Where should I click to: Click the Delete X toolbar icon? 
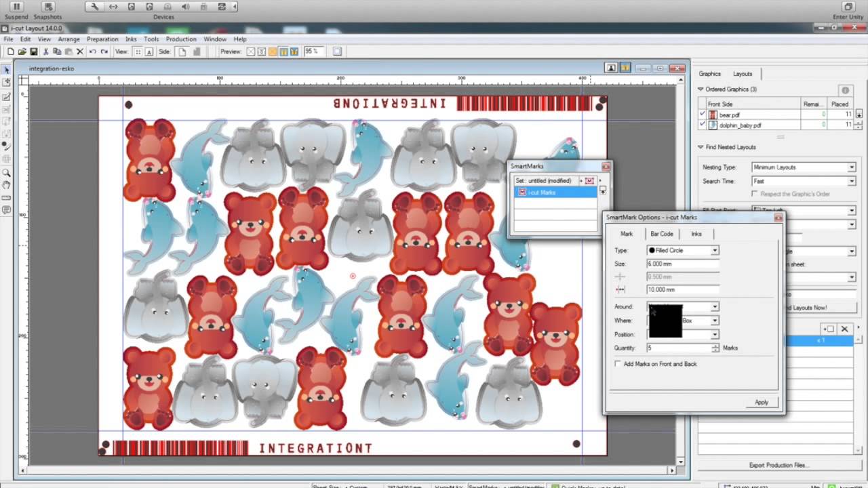click(79, 52)
